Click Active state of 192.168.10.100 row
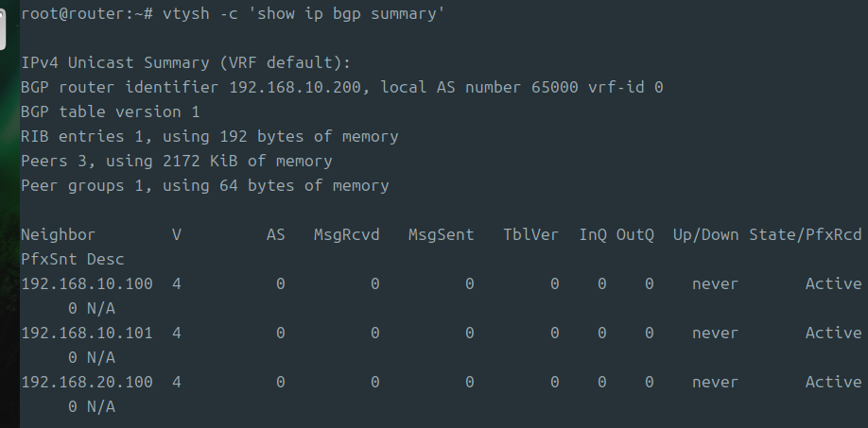 [x=833, y=284]
